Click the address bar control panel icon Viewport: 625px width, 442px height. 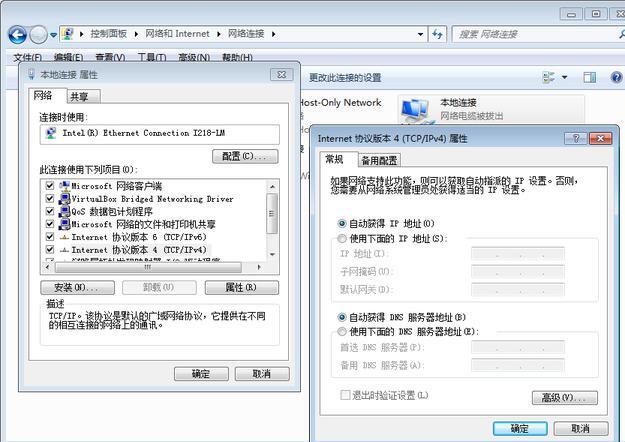pos(68,34)
